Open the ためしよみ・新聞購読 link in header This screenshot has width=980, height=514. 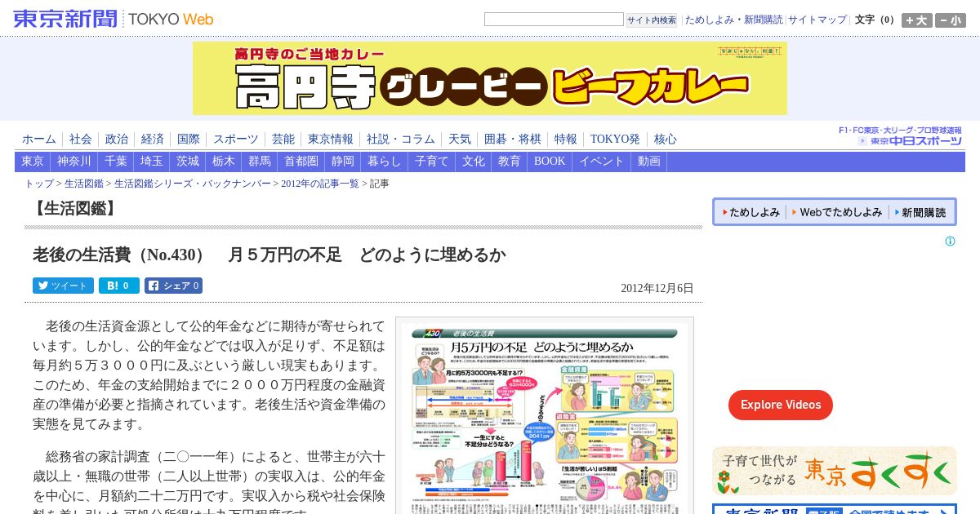[x=733, y=20]
